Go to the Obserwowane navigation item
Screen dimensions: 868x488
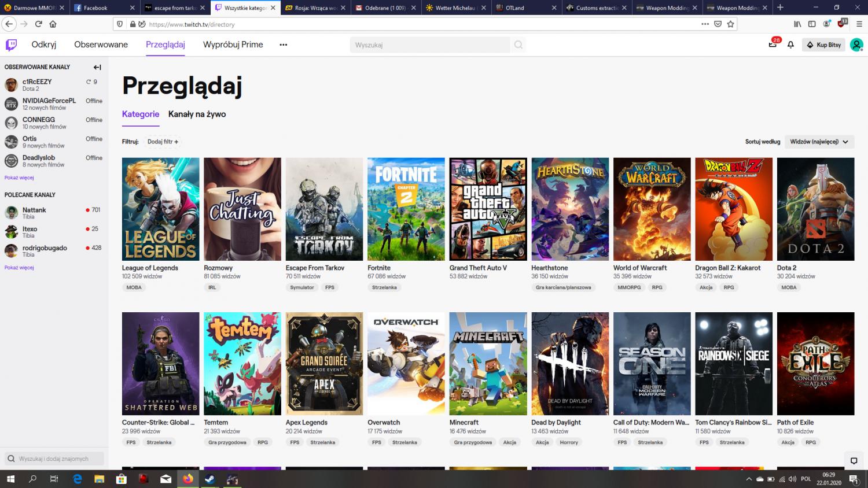coord(101,45)
